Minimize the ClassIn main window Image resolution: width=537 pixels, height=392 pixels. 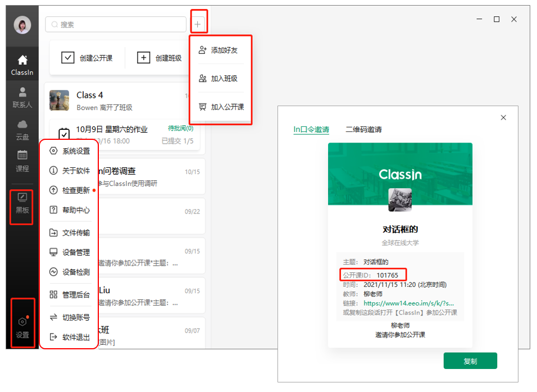pos(480,19)
